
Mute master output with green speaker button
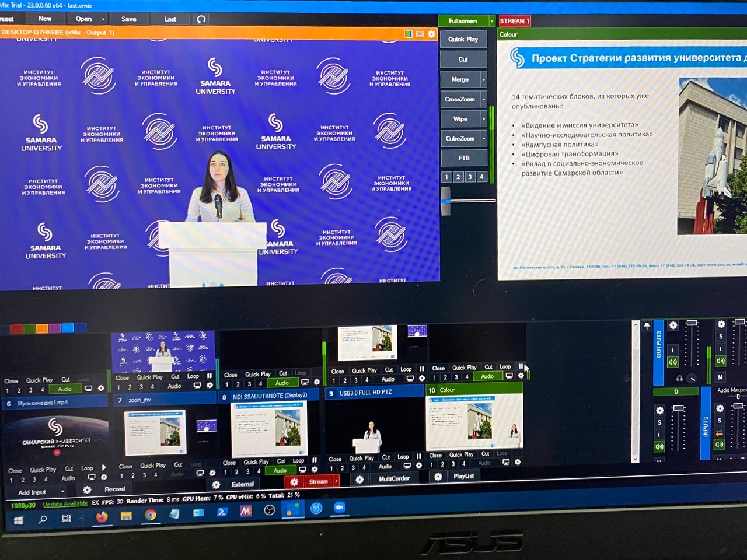point(672,362)
